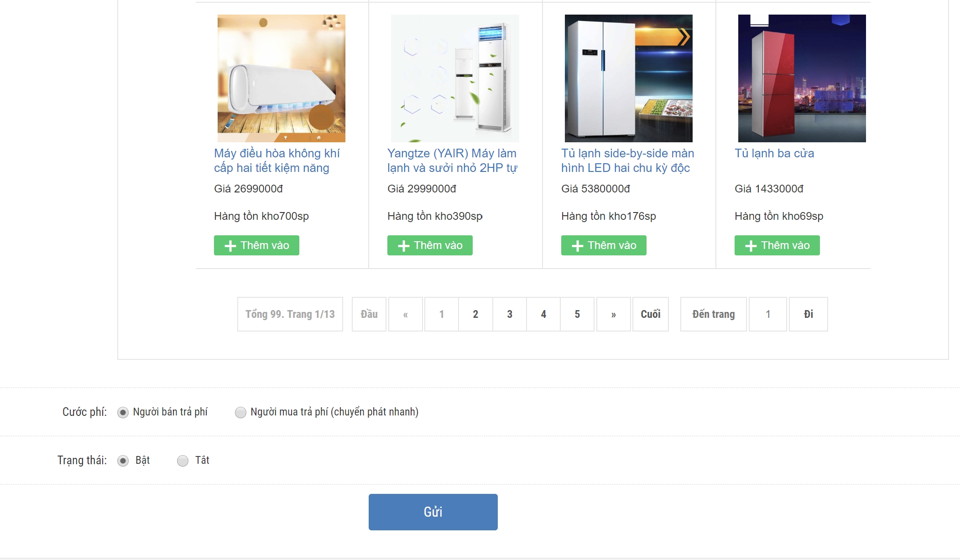Screen dimensions: 960x560
Task: Go to previous page with « arrow
Action: point(406,314)
